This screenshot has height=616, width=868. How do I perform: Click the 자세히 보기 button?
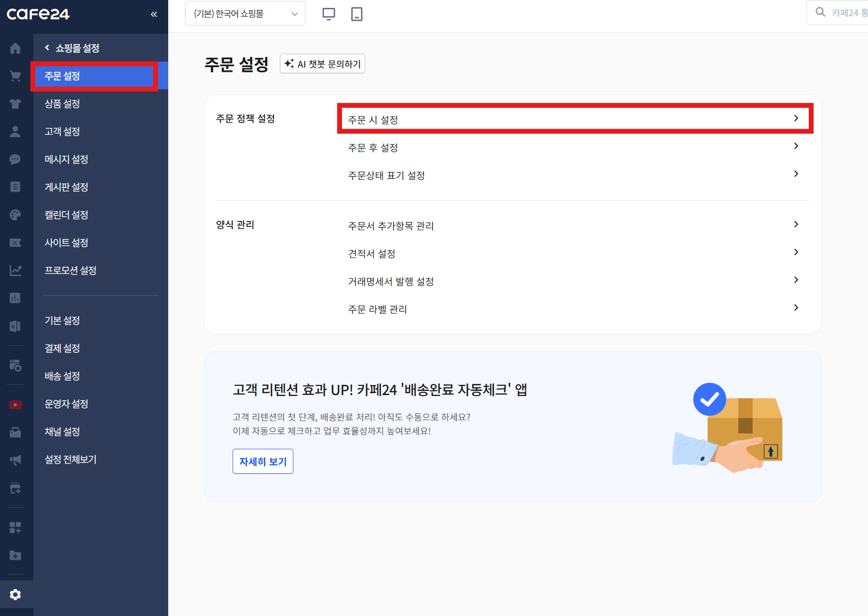263,461
